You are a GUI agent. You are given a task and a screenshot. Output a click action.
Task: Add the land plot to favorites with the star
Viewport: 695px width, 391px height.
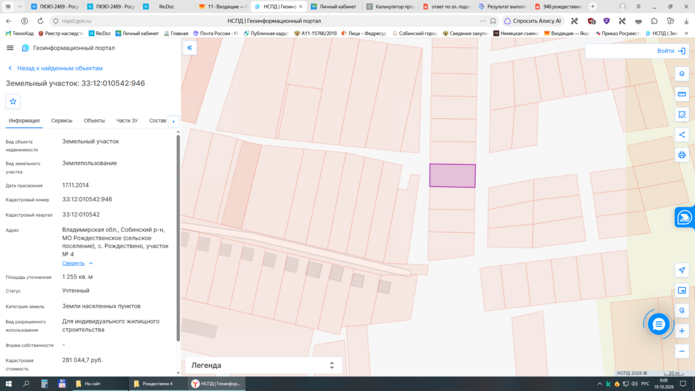tap(13, 102)
